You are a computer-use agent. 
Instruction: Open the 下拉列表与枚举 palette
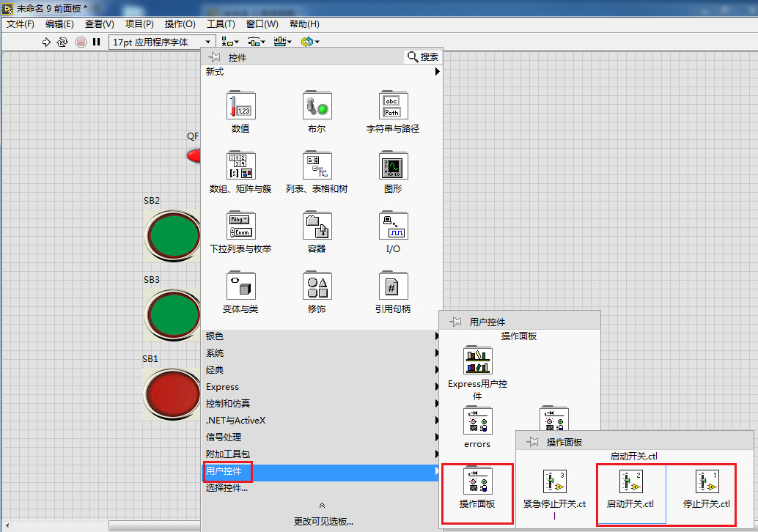tap(240, 226)
